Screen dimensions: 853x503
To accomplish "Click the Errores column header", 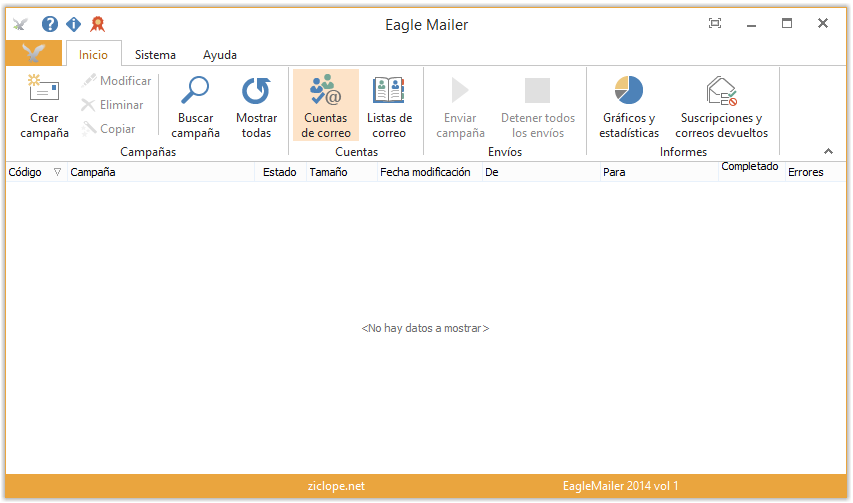I will pos(815,172).
